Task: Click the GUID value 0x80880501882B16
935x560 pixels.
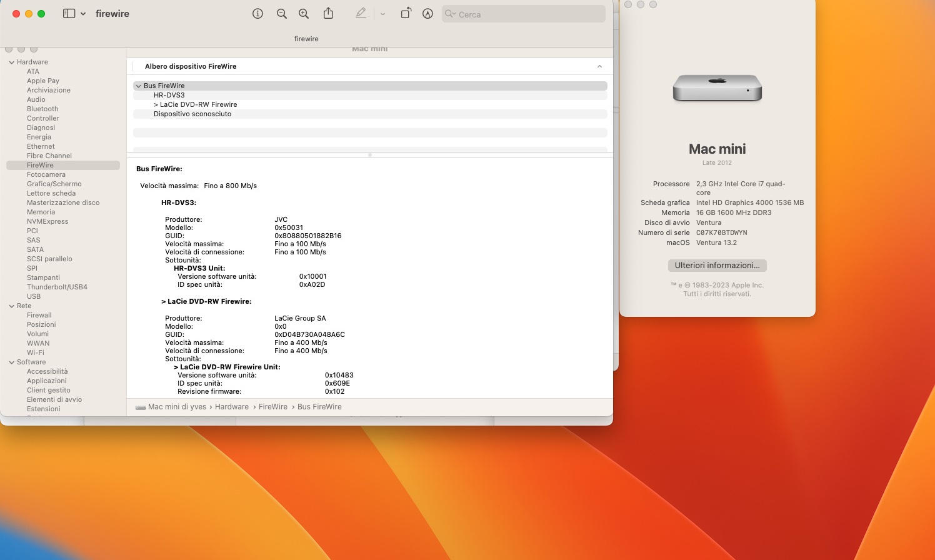Action: coord(308,236)
